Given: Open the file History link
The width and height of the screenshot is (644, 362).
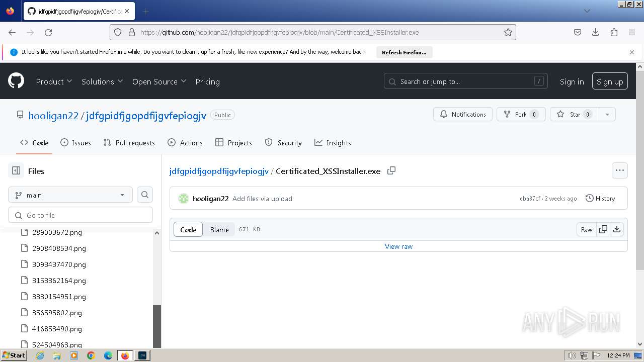Looking at the screenshot, I should (x=600, y=199).
